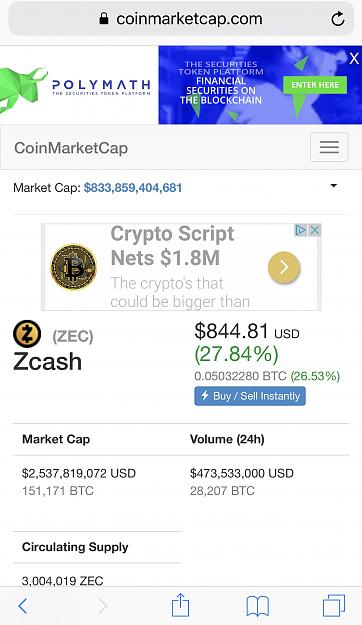Click the Zcash coin logo

pos(27,334)
